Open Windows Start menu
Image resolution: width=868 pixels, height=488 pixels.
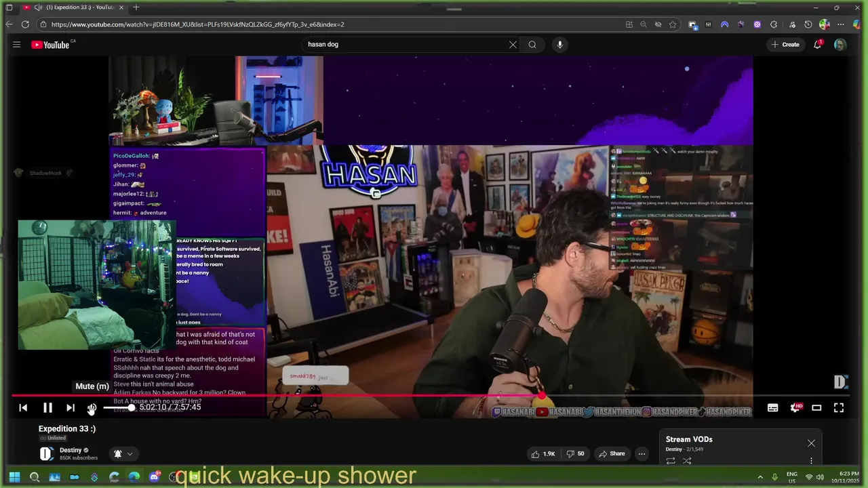pyautogui.click(x=14, y=477)
